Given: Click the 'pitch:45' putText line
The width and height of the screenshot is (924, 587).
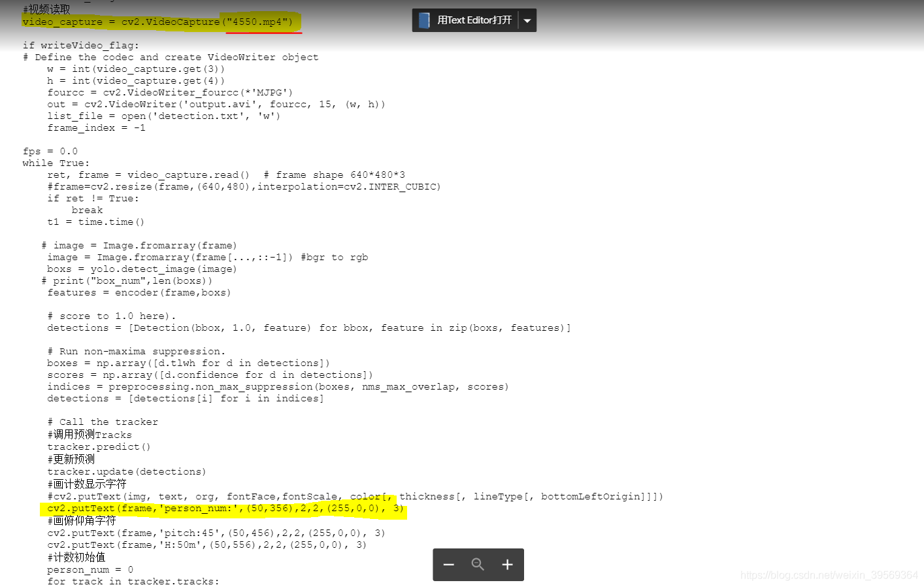Looking at the screenshot, I should click(x=216, y=533).
